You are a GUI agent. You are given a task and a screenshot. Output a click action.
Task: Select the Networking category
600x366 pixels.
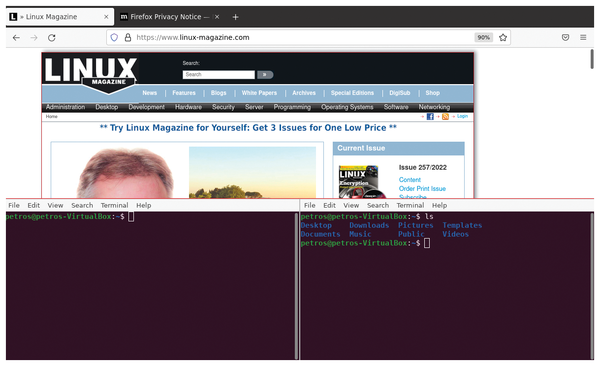click(x=434, y=107)
